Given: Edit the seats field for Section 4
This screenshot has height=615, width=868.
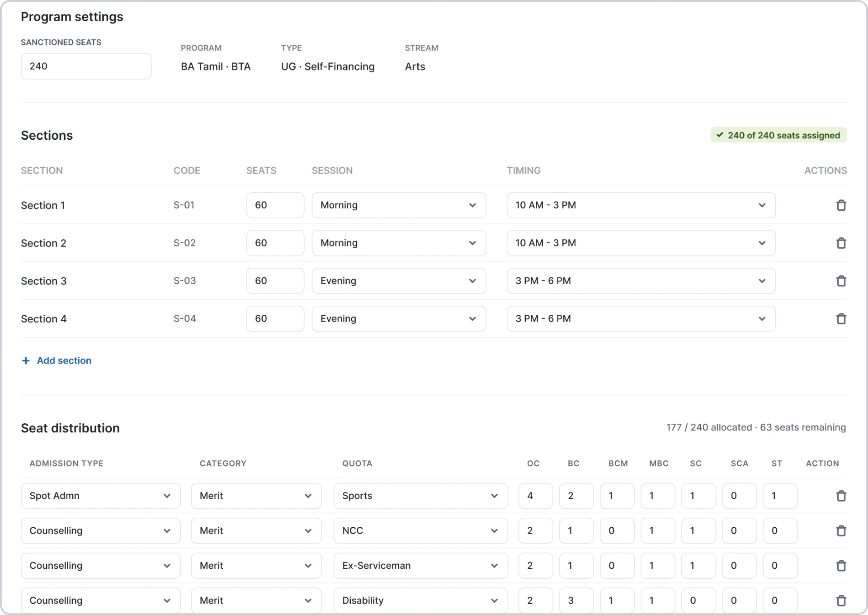Looking at the screenshot, I should [x=275, y=319].
